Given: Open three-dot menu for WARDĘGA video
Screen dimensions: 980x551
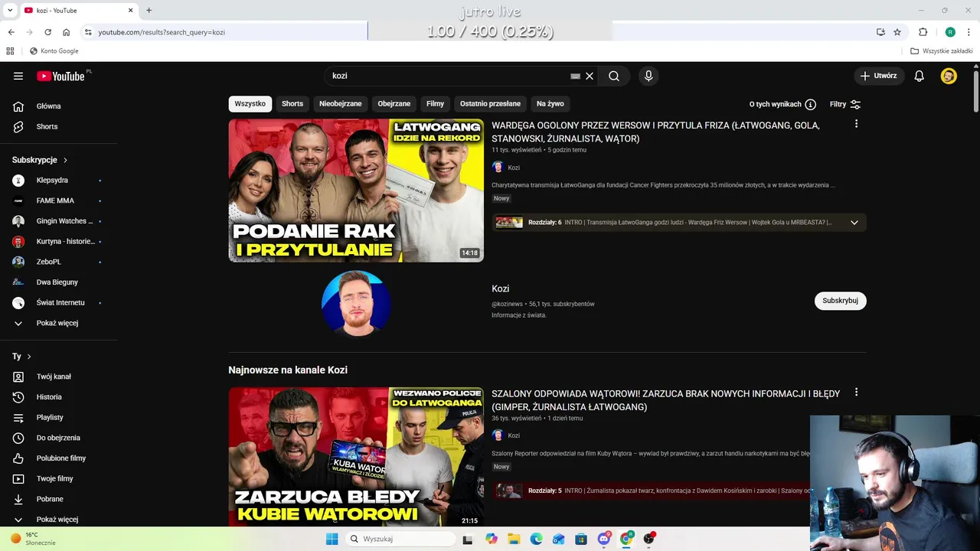Looking at the screenshot, I should pos(856,124).
